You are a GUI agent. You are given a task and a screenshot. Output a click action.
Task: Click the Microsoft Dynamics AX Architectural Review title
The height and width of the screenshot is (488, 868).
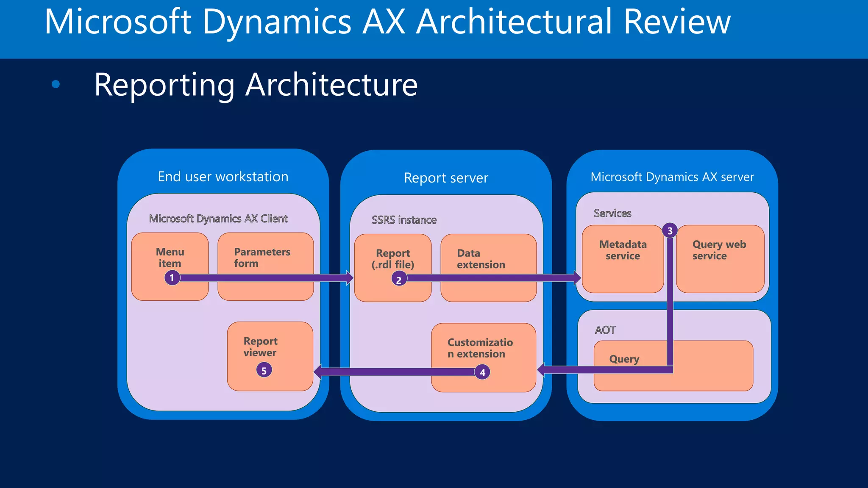(x=387, y=22)
